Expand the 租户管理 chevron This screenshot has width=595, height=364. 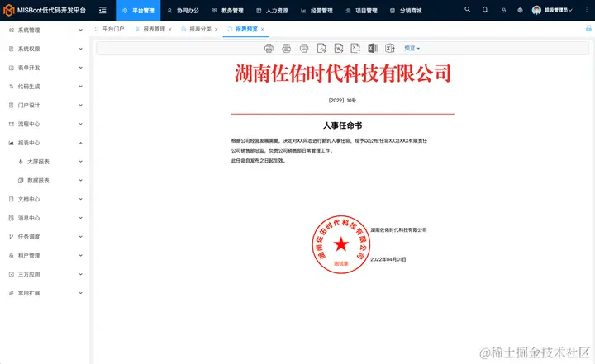click(x=80, y=256)
